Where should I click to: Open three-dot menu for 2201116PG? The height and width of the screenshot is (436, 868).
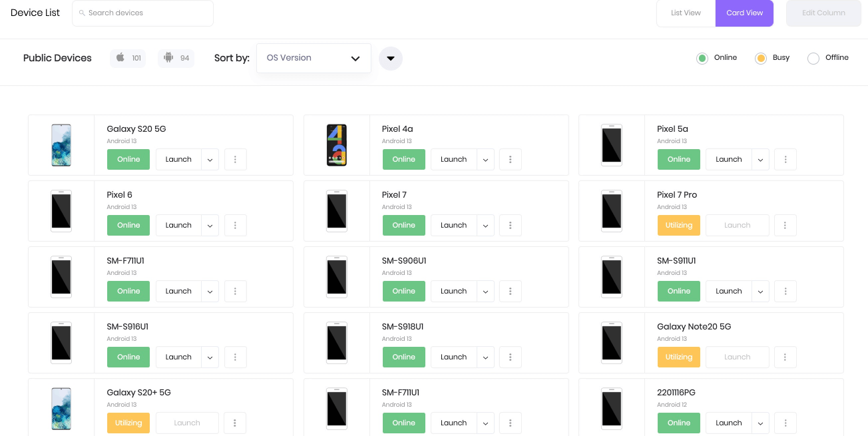click(785, 423)
